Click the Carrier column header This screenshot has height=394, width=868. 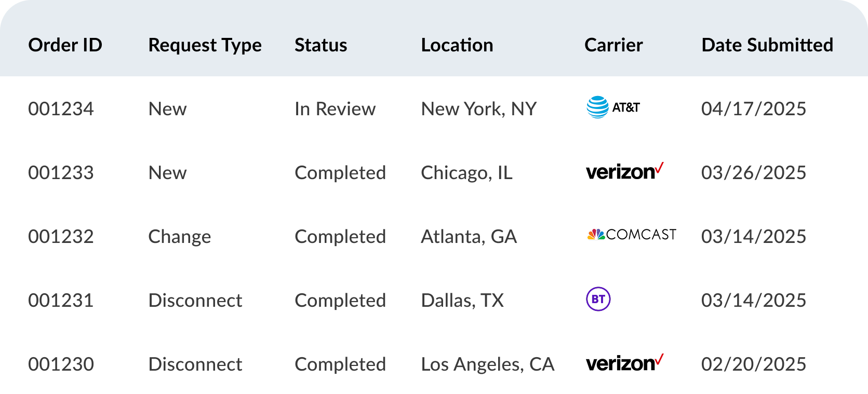pyautogui.click(x=613, y=45)
